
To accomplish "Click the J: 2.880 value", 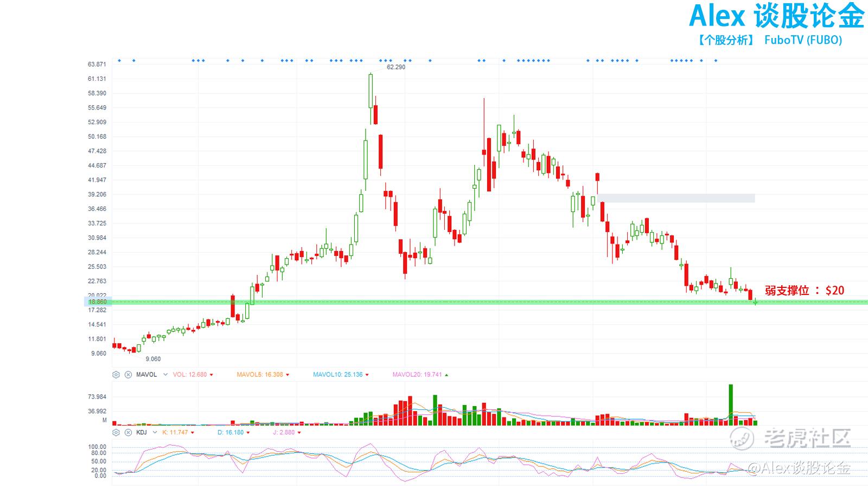I will click(x=284, y=433).
